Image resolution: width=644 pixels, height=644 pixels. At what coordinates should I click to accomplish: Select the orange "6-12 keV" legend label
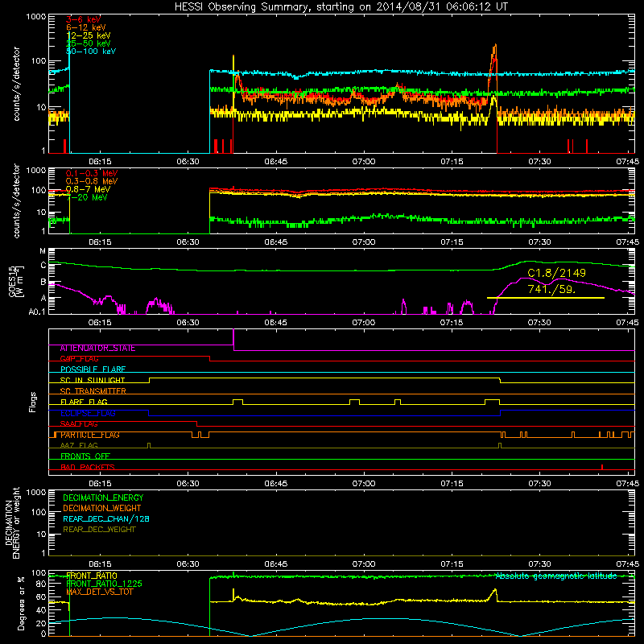click(86, 27)
